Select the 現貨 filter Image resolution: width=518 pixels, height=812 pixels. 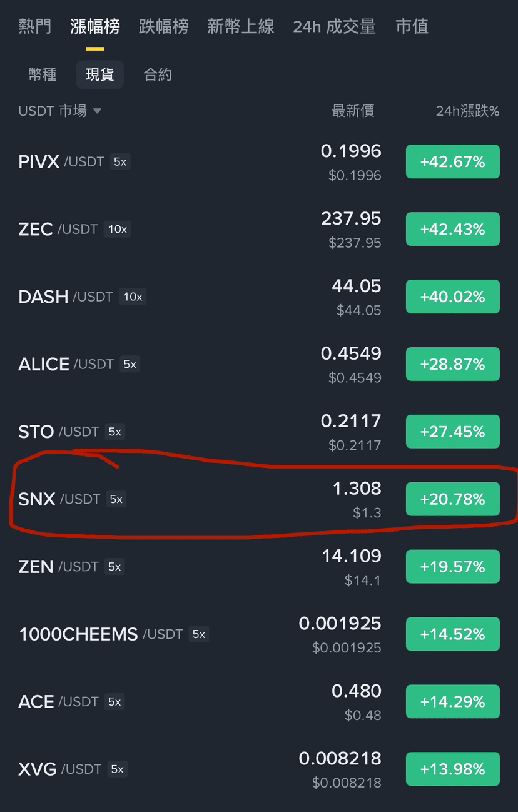[x=100, y=75]
